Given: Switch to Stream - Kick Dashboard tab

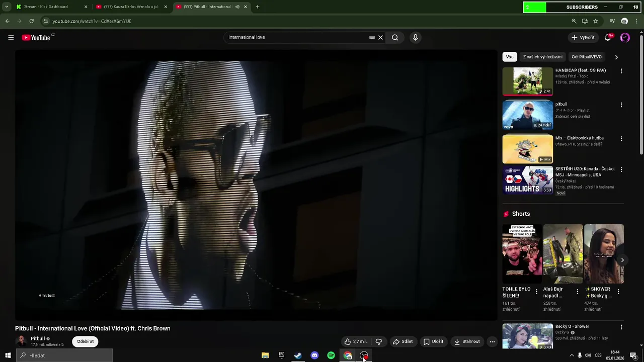Looking at the screenshot, I should tap(46, 7).
